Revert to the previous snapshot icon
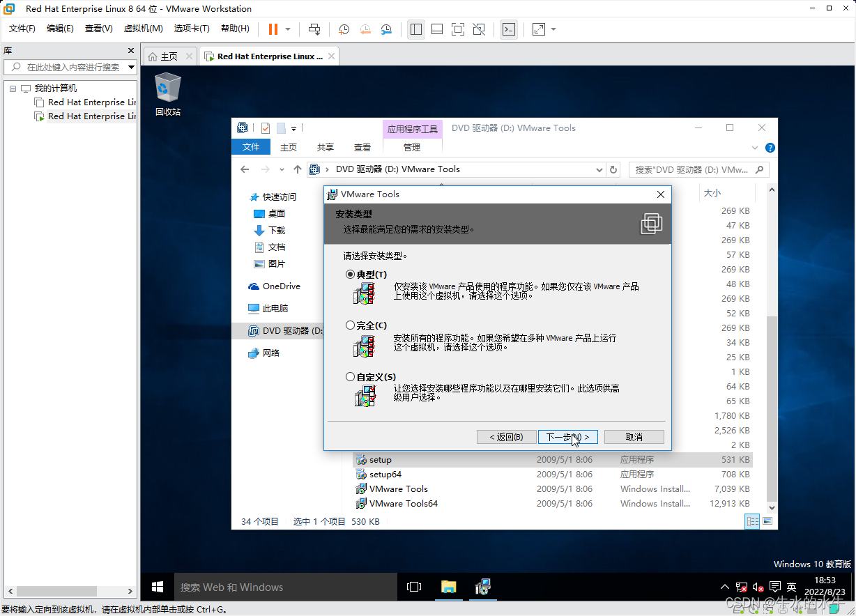856x616 pixels. (365, 29)
